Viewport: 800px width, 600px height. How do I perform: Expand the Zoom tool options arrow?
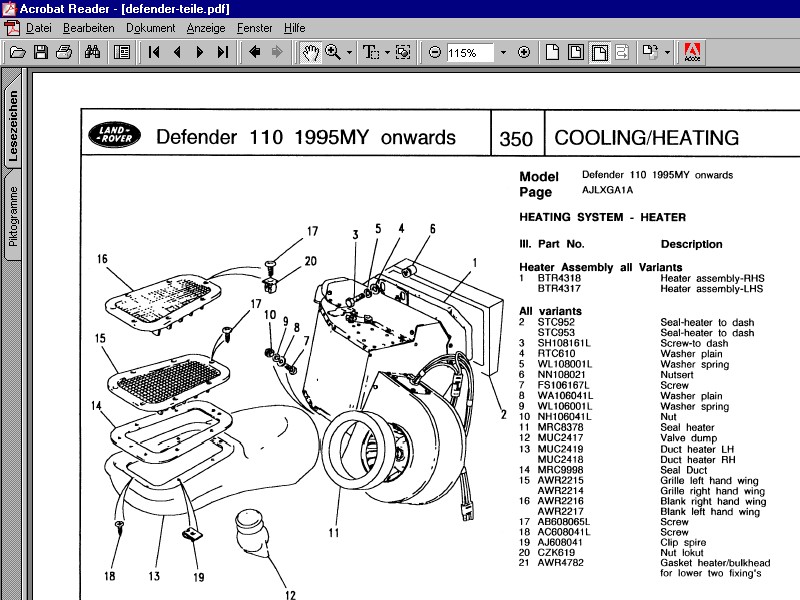[x=349, y=52]
